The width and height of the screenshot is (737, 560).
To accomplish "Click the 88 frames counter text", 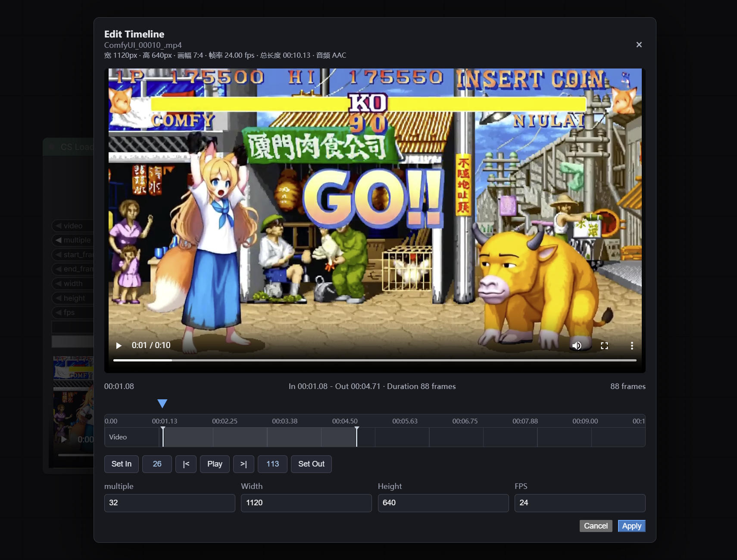I will pyautogui.click(x=628, y=386).
